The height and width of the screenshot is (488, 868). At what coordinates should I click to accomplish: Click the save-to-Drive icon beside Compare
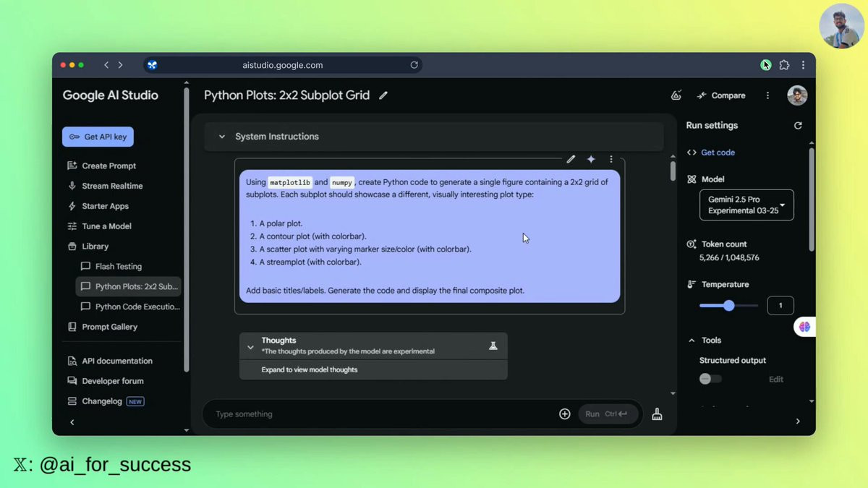pos(676,95)
